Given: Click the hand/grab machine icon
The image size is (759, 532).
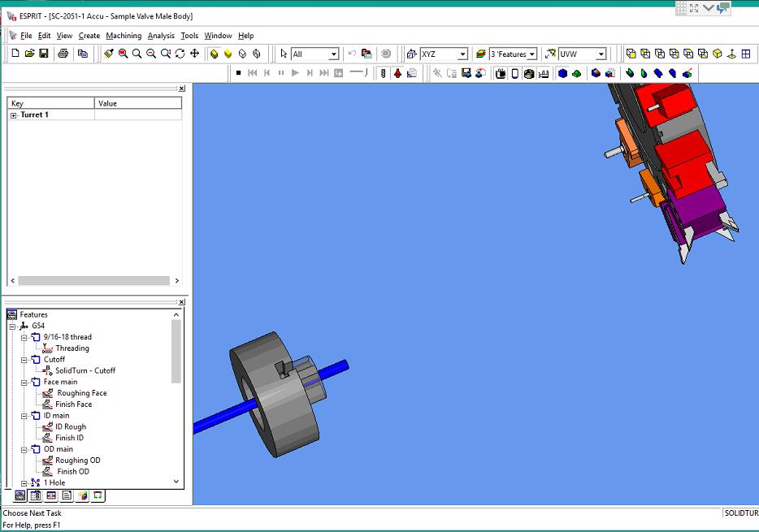Looking at the screenshot, I should 501,74.
